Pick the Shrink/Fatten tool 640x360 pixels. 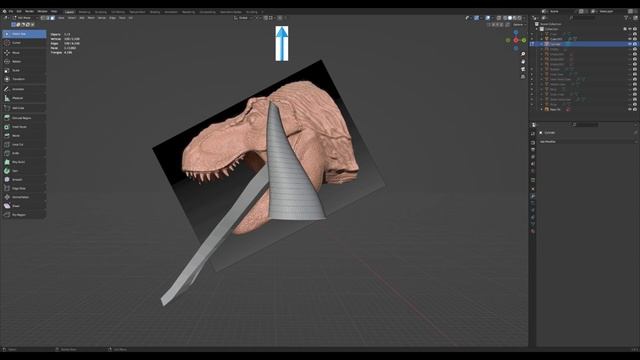[24, 197]
